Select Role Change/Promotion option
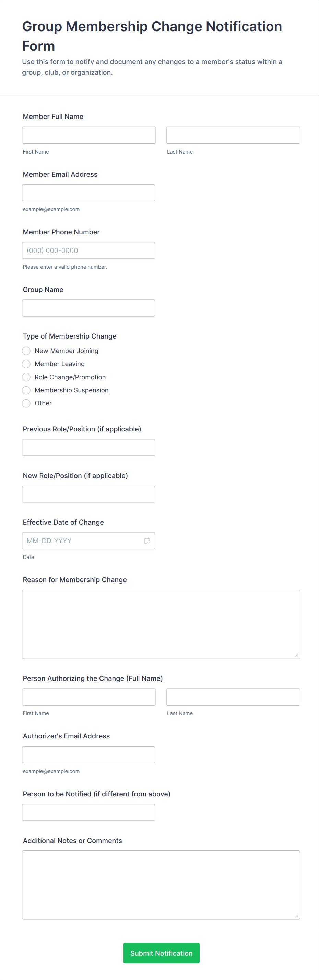Screen dimensions: 319x980 [x=26, y=377]
